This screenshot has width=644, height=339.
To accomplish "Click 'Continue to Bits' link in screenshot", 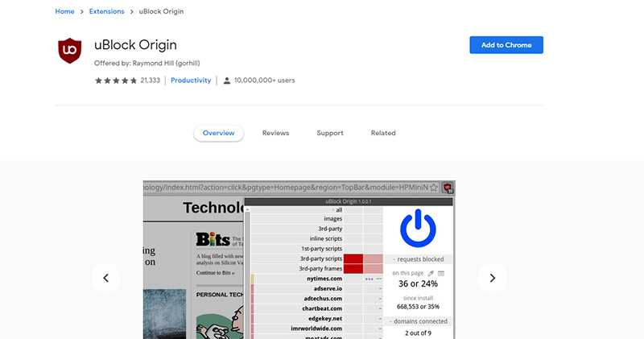I will click(x=215, y=273).
